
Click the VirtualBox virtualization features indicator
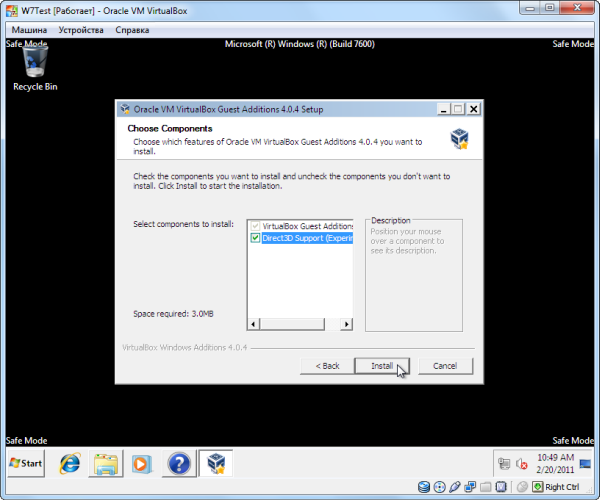pyautogui.click(x=501, y=487)
